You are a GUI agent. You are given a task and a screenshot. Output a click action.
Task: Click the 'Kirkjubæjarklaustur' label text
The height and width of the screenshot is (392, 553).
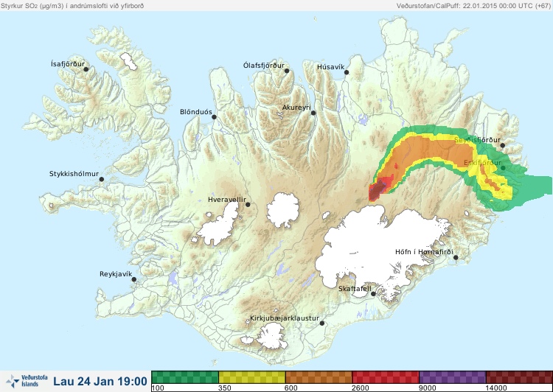285,318
